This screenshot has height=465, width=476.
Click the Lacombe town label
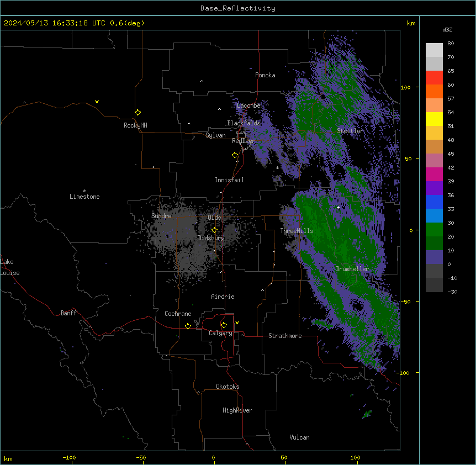point(248,105)
